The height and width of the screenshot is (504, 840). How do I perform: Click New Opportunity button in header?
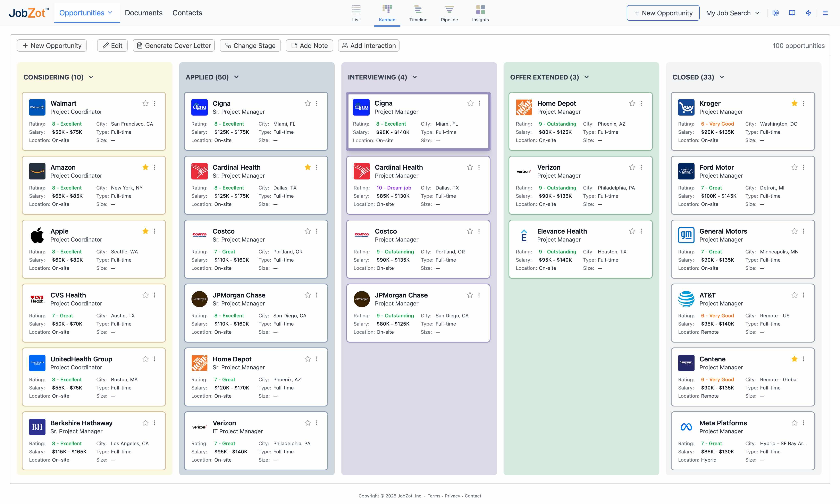click(x=663, y=13)
